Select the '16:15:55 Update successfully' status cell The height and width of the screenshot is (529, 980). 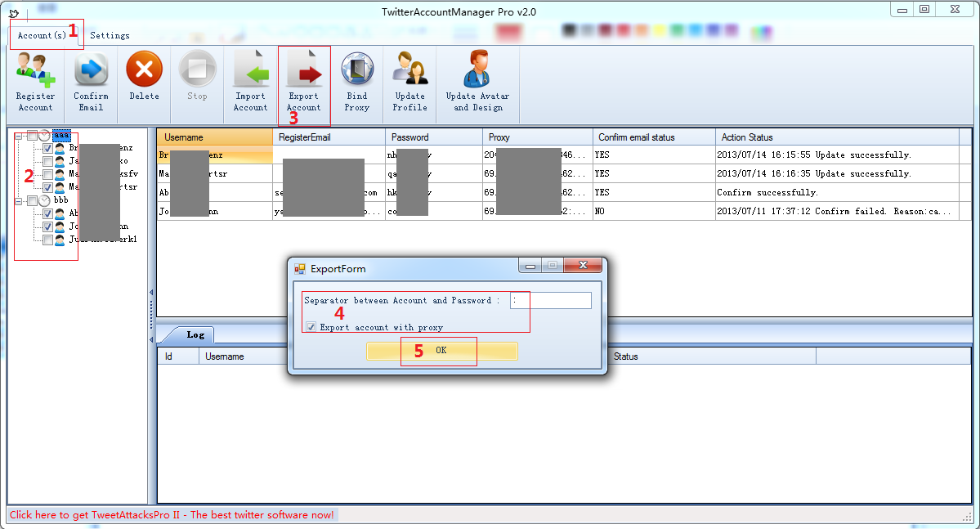[x=838, y=155]
